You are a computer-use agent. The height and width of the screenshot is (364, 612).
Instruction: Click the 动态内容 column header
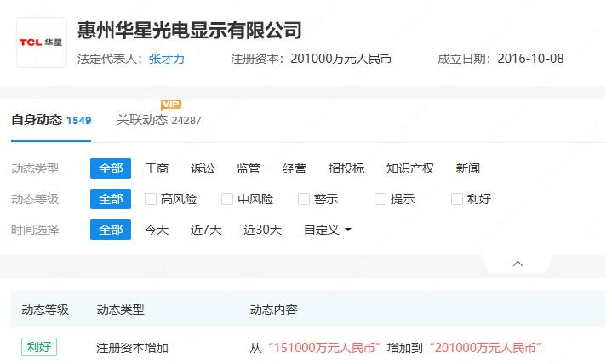pos(273,310)
